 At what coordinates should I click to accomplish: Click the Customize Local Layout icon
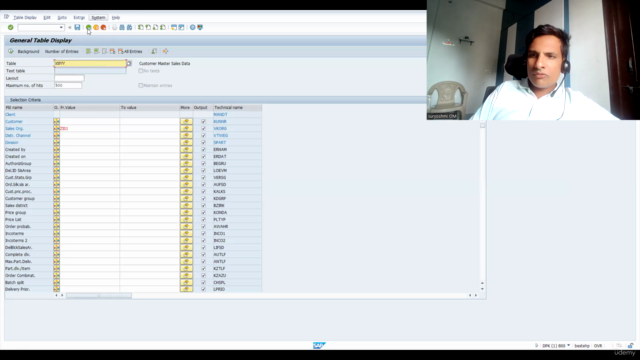coord(200,27)
